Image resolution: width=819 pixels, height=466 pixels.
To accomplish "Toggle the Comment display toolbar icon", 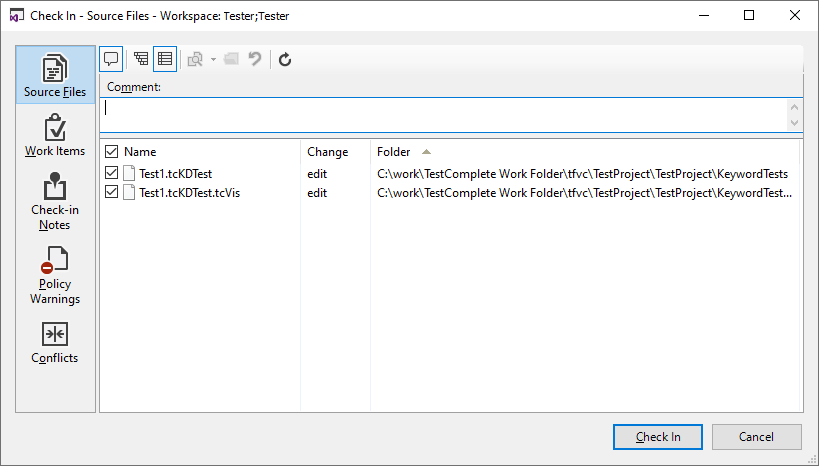I will pos(111,59).
